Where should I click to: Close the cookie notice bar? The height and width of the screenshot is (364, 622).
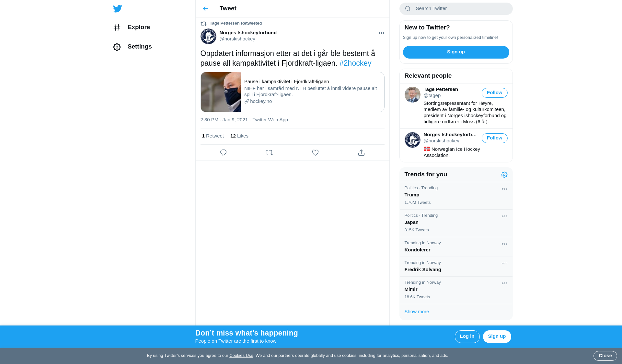(605, 356)
